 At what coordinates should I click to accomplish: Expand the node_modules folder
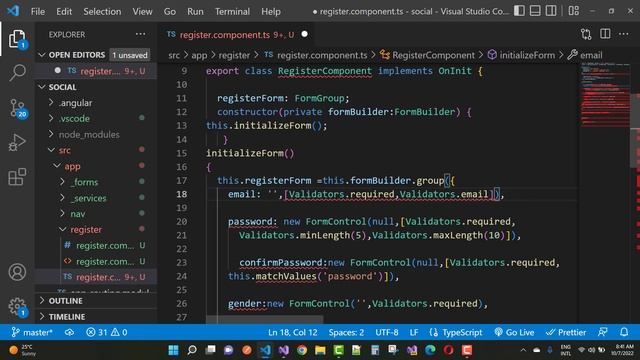(x=96, y=134)
